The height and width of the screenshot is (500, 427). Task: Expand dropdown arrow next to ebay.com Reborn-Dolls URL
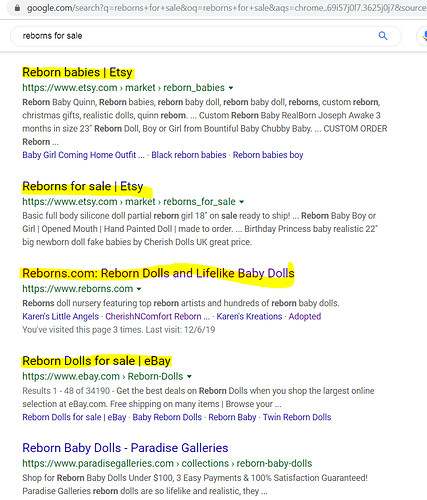(x=189, y=377)
